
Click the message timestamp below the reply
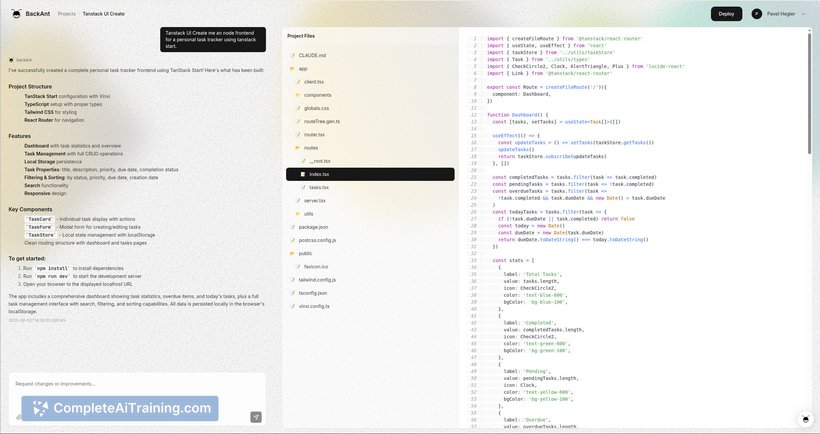pos(37,320)
